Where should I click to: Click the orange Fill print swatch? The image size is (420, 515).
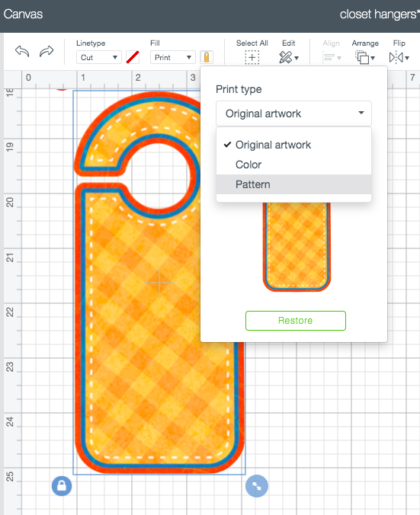[x=207, y=57]
